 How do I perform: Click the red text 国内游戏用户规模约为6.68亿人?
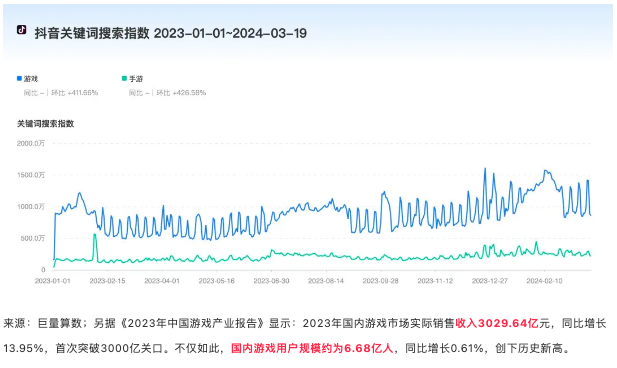click(x=312, y=348)
